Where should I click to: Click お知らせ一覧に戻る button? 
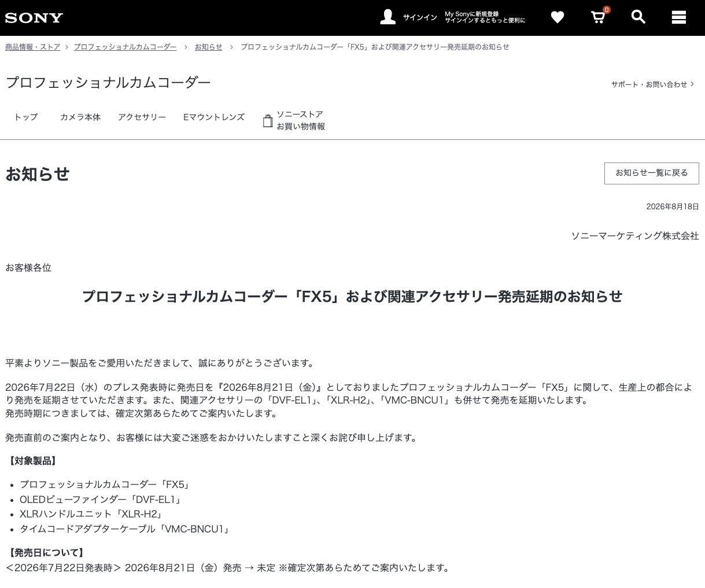[652, 173]
